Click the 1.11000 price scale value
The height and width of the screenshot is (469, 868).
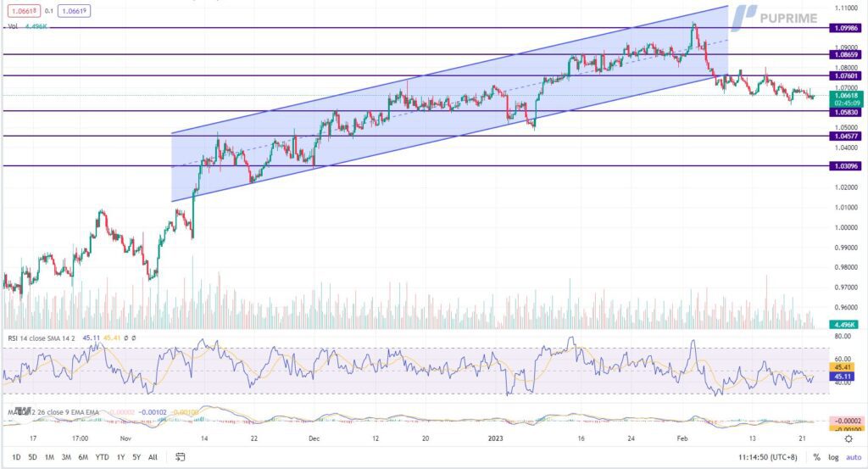pyautogui.click(x=846, y=8)
